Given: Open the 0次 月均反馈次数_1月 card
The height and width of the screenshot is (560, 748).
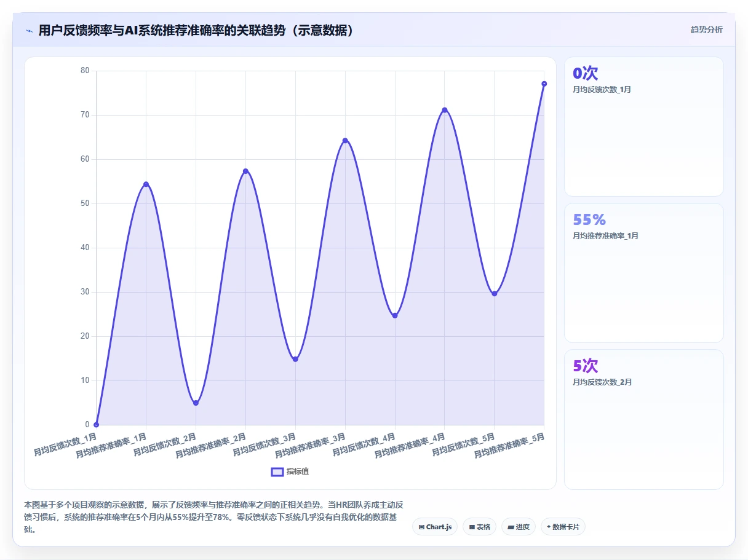Looking at the screenshot, I should (644, 127).
